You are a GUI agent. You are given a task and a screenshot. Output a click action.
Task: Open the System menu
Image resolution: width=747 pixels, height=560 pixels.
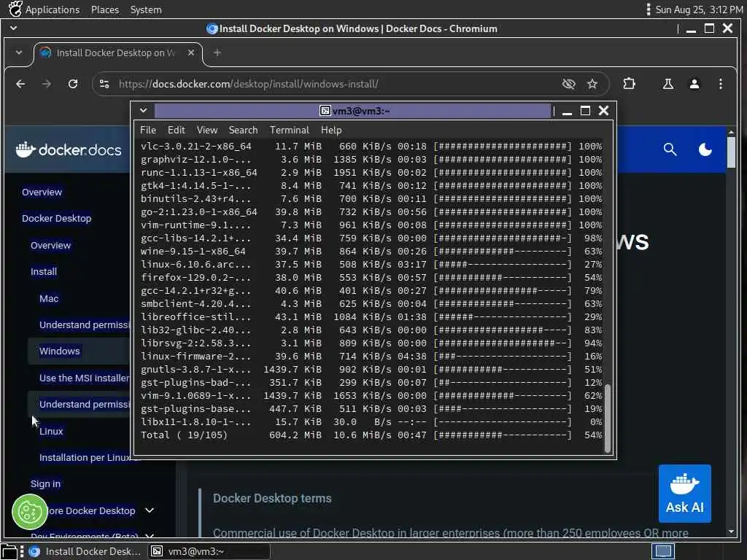[x=146, y=9]
